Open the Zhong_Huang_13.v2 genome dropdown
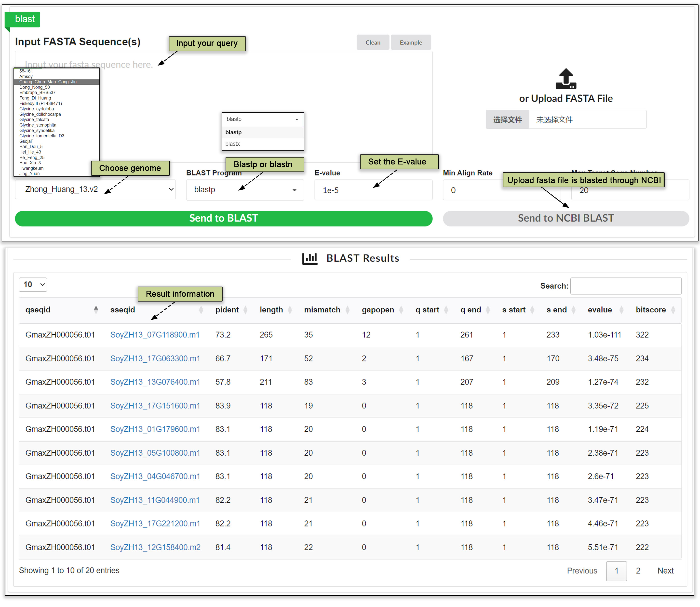Viewport: 700px width, 607px height. coord(95,189)
